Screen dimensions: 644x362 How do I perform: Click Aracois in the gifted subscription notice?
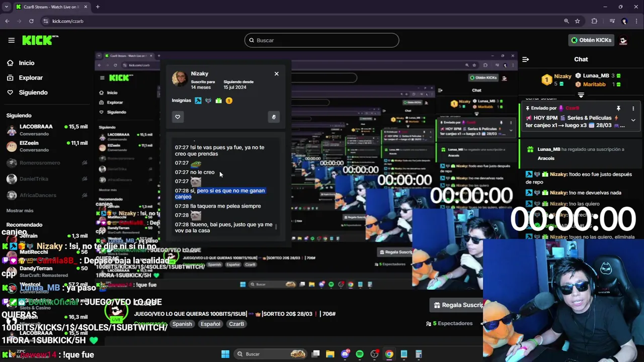(546, 158)
